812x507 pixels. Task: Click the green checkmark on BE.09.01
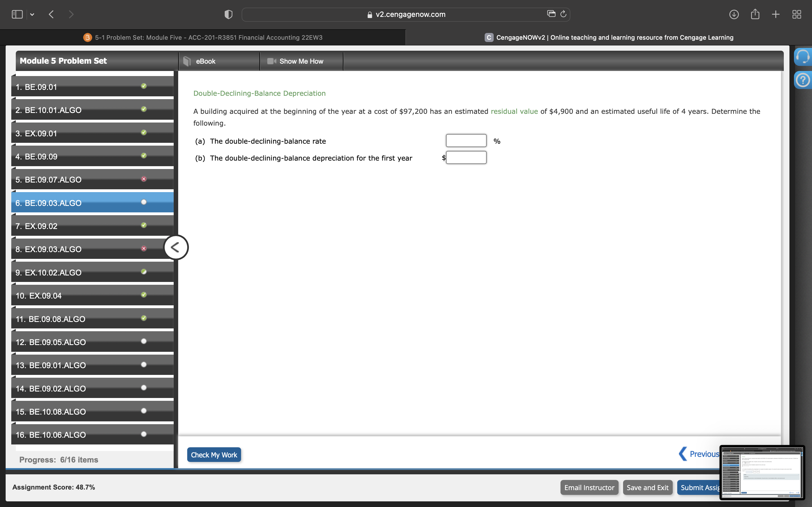pos(144,86)
